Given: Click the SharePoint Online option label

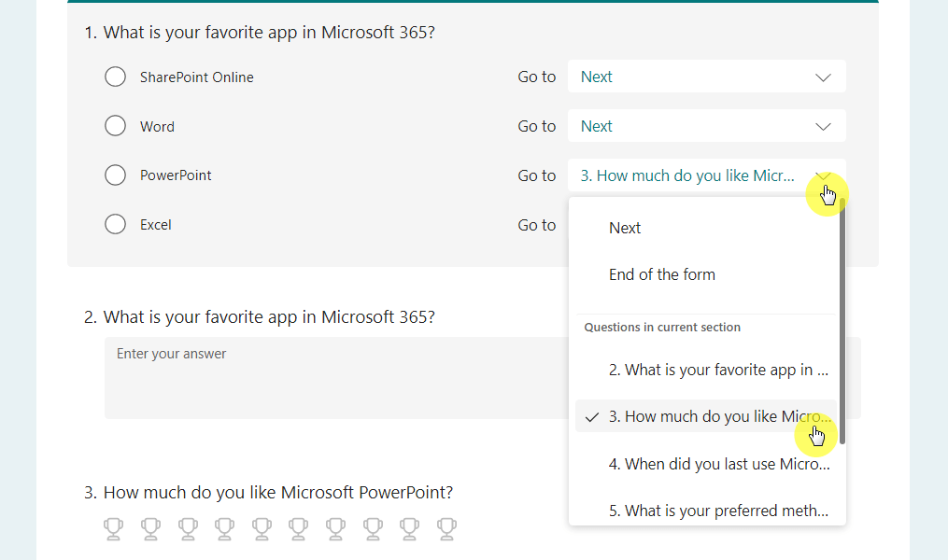Looking at the screenshot, I should click(x=196, y=77).
